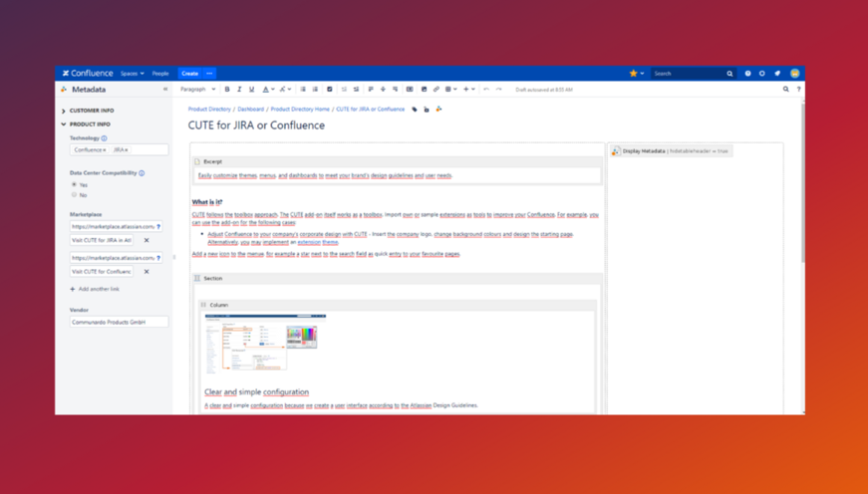Open the user profile avatar menu
The width and height of the screenshot is (868, 494).
tap(795, 73)
